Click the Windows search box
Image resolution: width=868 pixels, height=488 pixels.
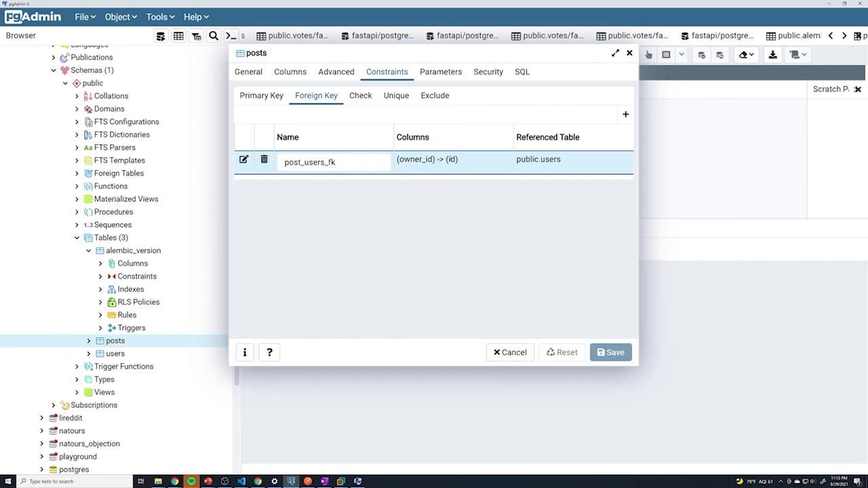75,481
